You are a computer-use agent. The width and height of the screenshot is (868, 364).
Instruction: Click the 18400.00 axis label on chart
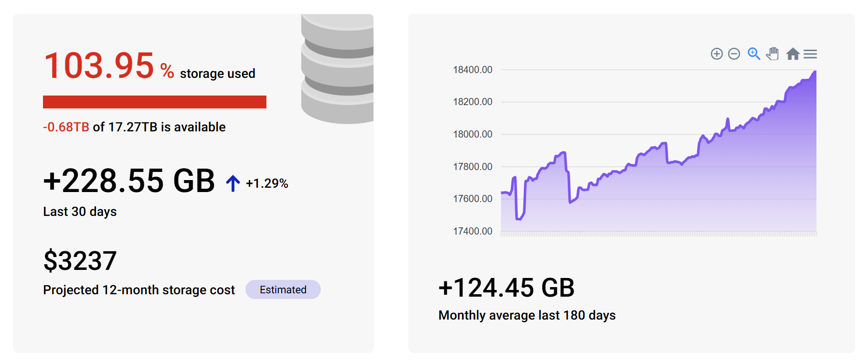[x=473, y=69]
